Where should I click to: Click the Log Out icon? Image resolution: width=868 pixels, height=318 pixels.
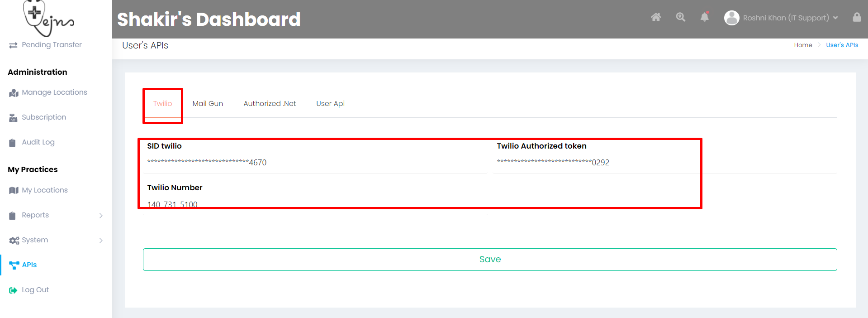coord(13,290)
